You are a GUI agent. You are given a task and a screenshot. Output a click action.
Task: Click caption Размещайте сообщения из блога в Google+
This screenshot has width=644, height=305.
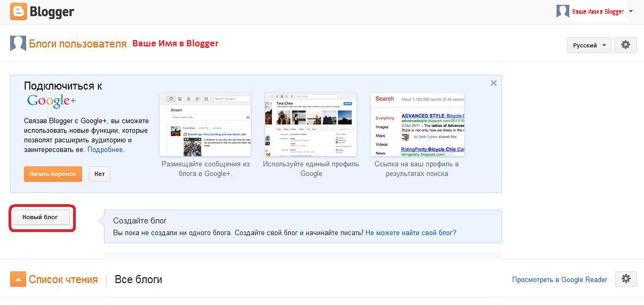pyautogui.click(x=205, y=168)
